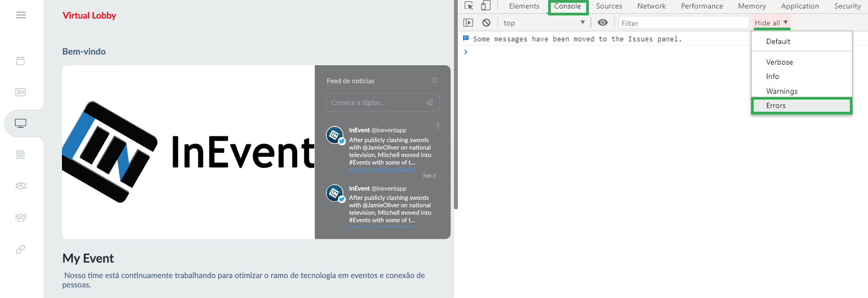Click the My Event heading
Image resolution: width=868 pixels, height=298 pixels.
pyautogui.click(x=88, y=258)
